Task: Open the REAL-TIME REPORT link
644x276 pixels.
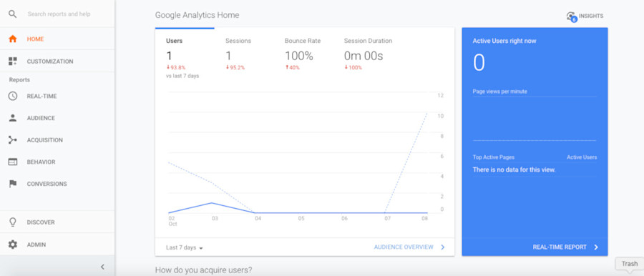Action: [x=560, y=247]
